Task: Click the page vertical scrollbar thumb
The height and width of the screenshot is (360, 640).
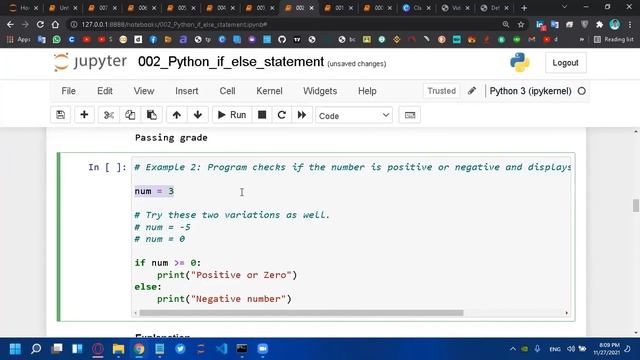Action: (x=636, y=205)
